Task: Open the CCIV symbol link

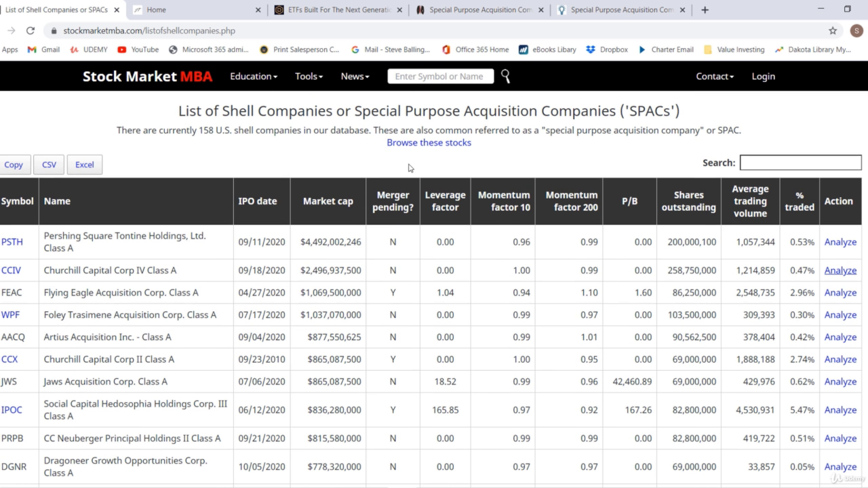Action: [11, 270]
